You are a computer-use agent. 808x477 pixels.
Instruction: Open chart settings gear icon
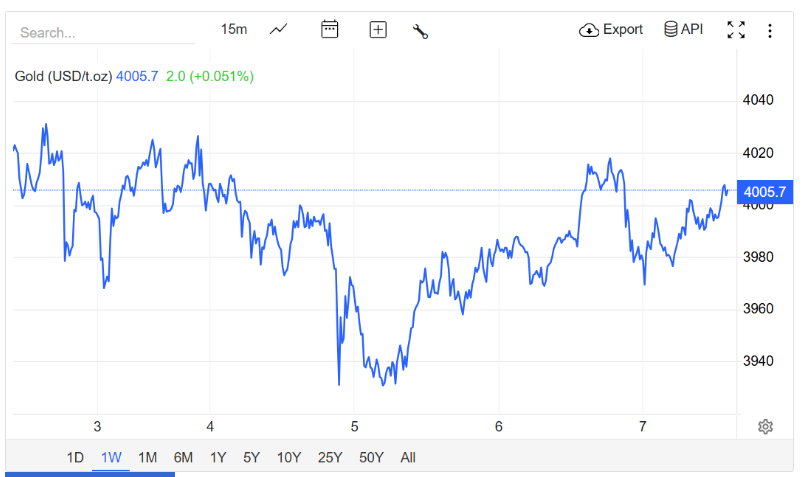pos(765,427)
